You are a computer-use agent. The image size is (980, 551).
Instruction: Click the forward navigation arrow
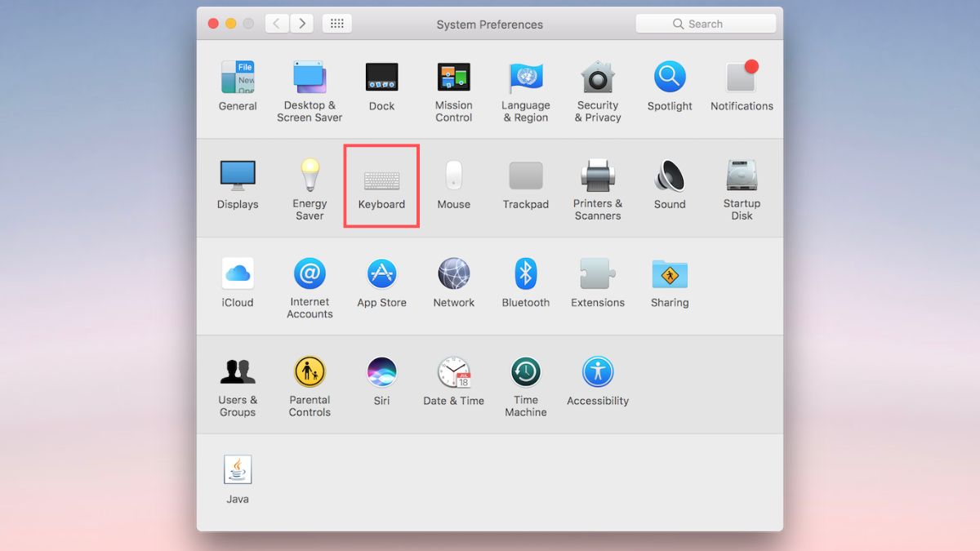tap(302, 24)
